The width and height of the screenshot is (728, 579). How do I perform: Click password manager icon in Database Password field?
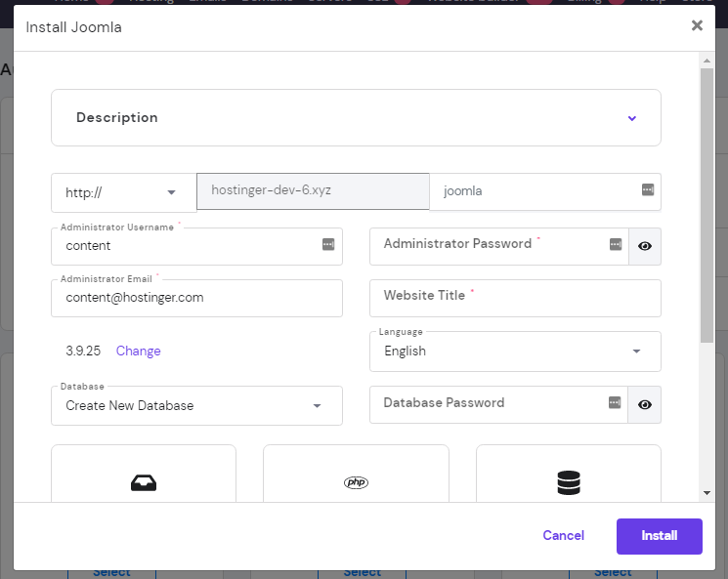point(615,402)
